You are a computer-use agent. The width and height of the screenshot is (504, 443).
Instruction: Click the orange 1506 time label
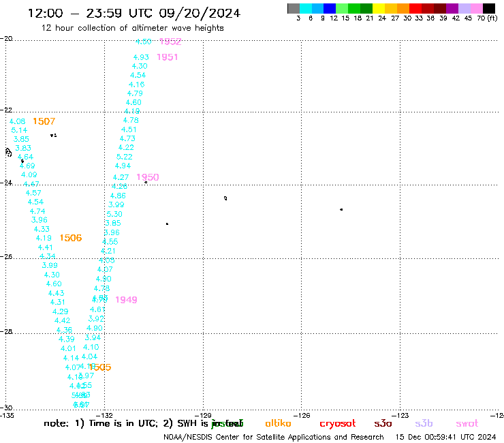71,238
